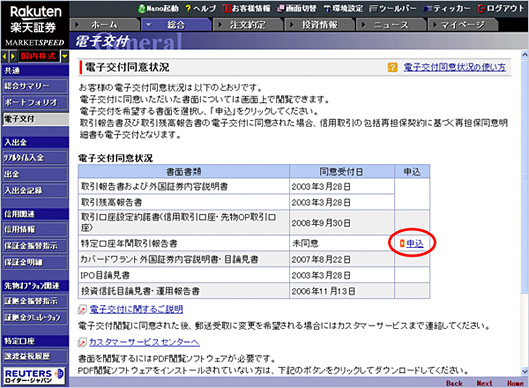Click orange icon beside the 申込 link

point(402,243)
